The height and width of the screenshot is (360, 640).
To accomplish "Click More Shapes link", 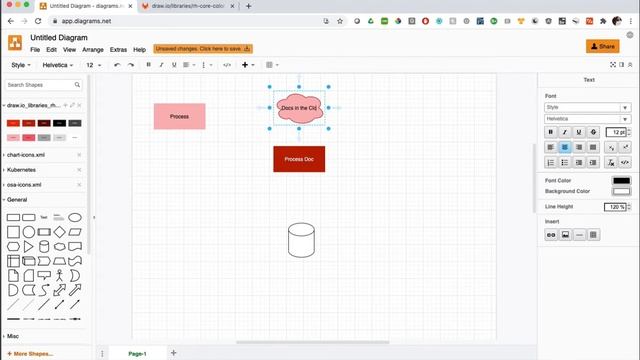I will (x=30, y=353).
